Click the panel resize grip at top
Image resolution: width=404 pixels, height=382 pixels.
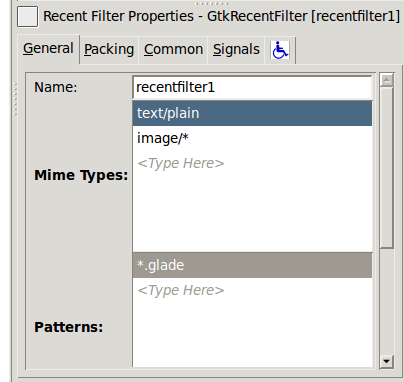tap(212, 3)
